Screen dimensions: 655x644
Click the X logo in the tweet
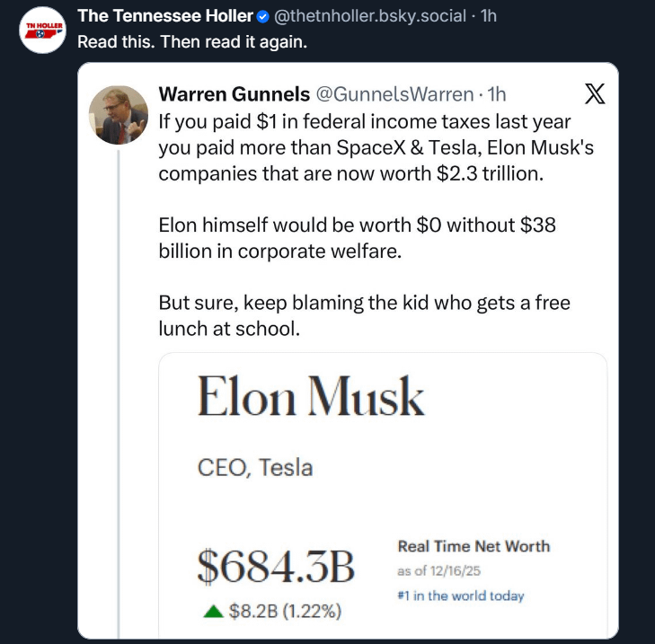pyautogui.click(x=596, y=93)
